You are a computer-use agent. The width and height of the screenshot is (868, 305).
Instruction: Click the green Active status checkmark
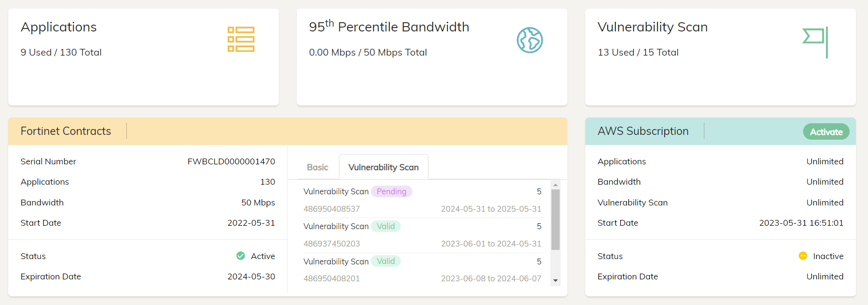tap(241, 256)
